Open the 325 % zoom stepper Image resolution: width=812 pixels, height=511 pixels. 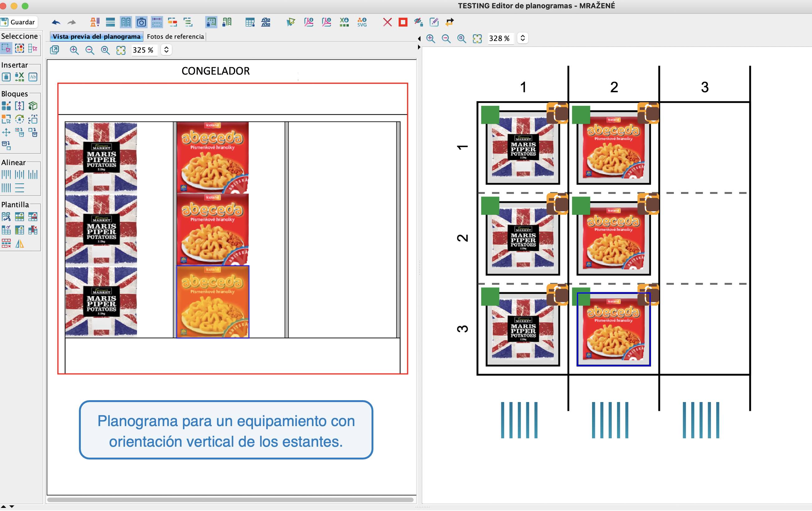coord(166,50)
